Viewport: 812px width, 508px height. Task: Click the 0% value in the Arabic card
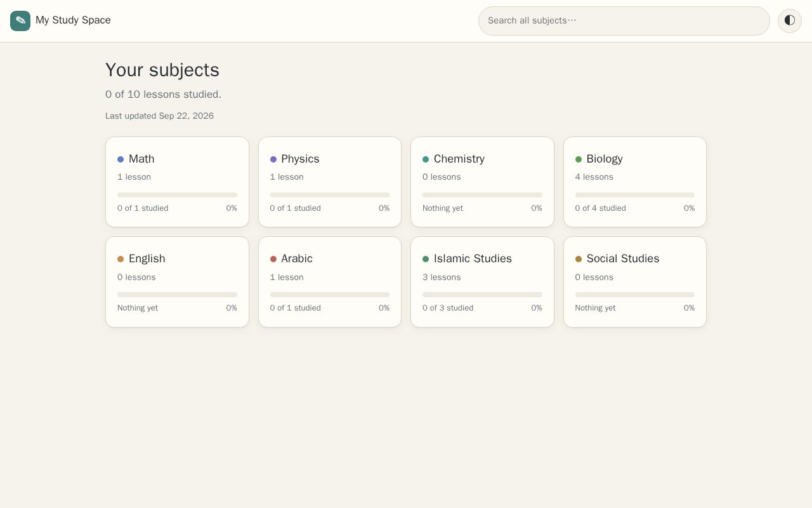pyautogui.click(x=384, y=308)
